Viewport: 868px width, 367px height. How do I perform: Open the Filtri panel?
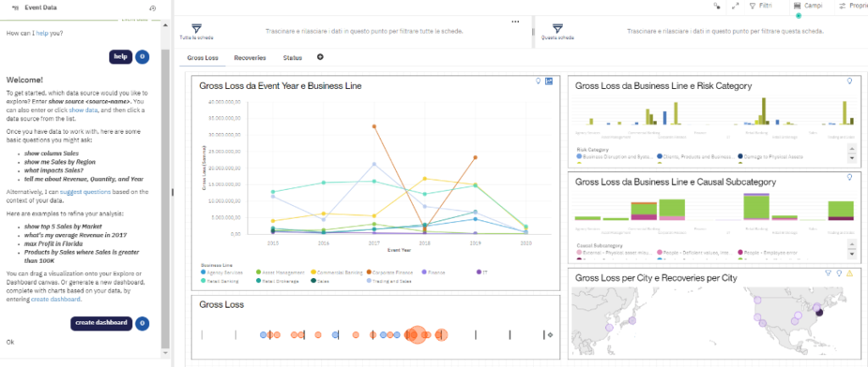(760, 6)
